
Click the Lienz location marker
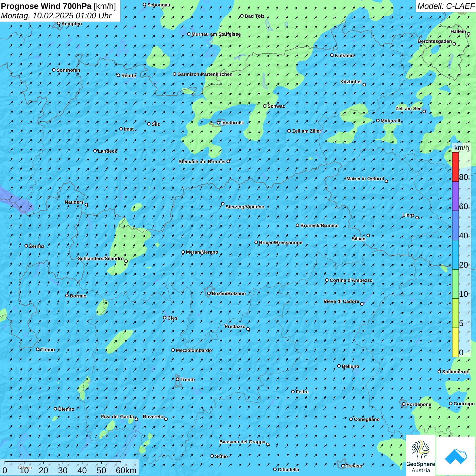tap(417, 218)
